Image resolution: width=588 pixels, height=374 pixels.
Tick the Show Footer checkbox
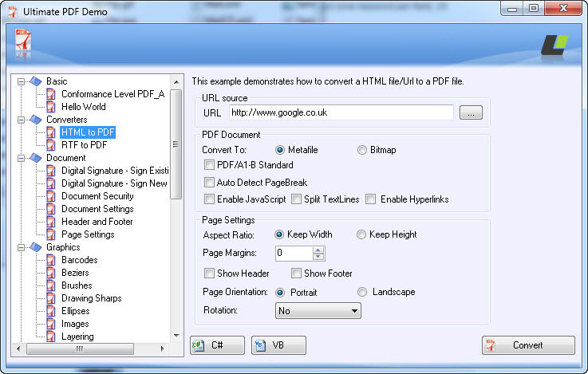coord(296,274)
